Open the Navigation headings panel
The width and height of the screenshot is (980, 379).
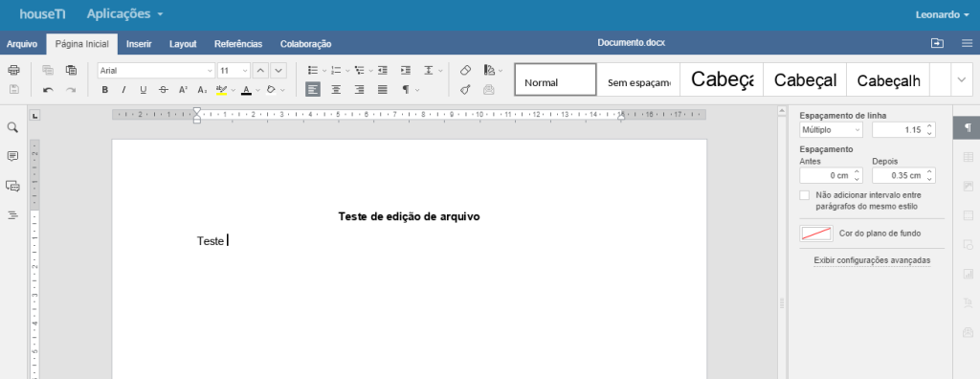coord(12,215)
